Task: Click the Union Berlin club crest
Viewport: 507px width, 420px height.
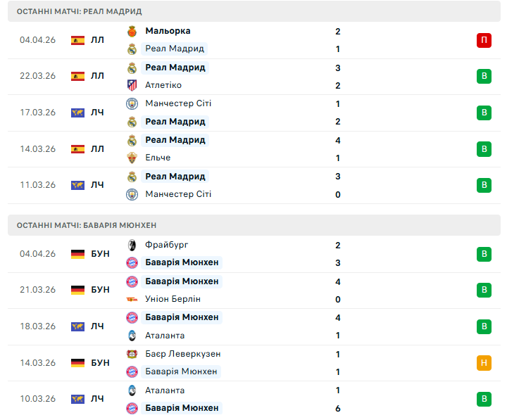Action: pyautogui.click(x=132, y=299)
